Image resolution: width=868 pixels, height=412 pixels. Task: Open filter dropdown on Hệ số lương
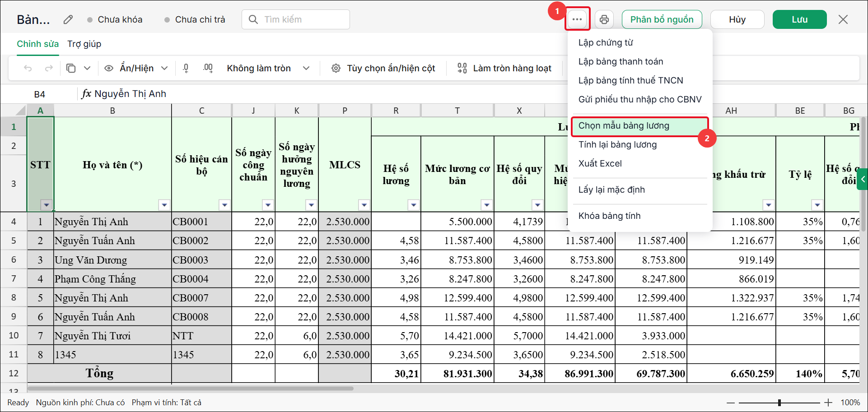pos(414,205)
